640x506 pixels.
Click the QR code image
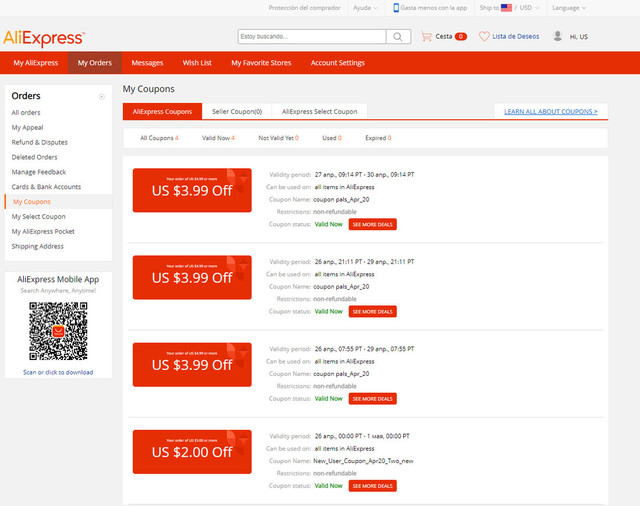point(58,331)
